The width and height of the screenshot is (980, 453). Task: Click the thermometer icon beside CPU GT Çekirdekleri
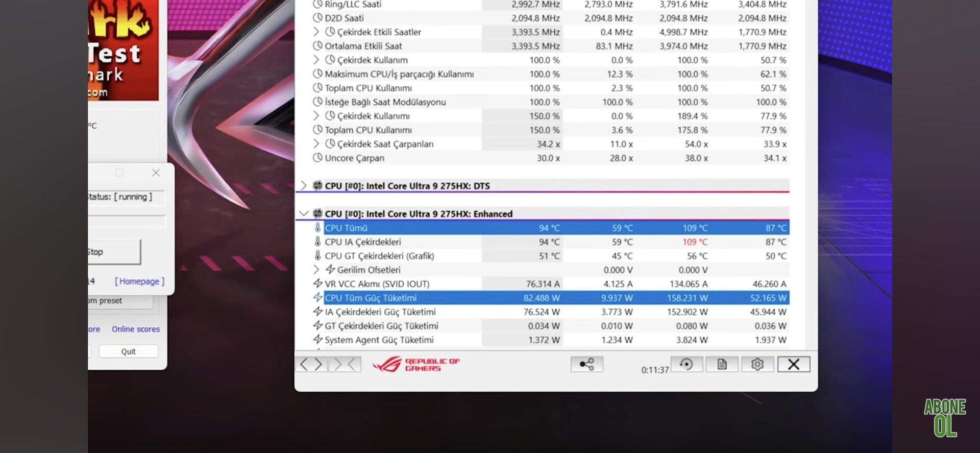pyautogui.click(x=317, y=255)
